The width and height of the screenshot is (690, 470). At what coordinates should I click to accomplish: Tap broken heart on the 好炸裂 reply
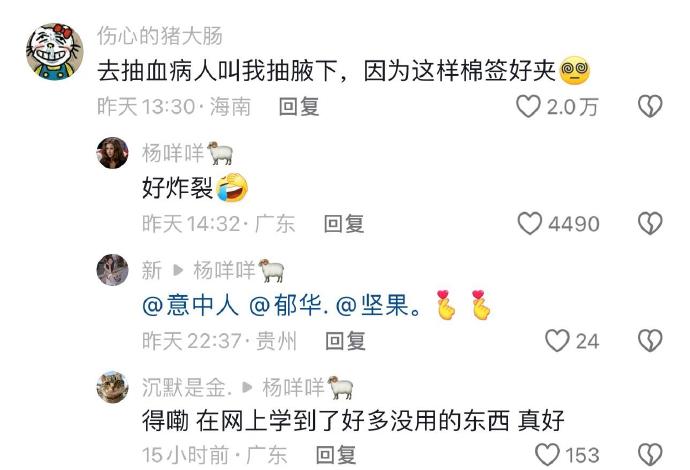coord(650,224)
